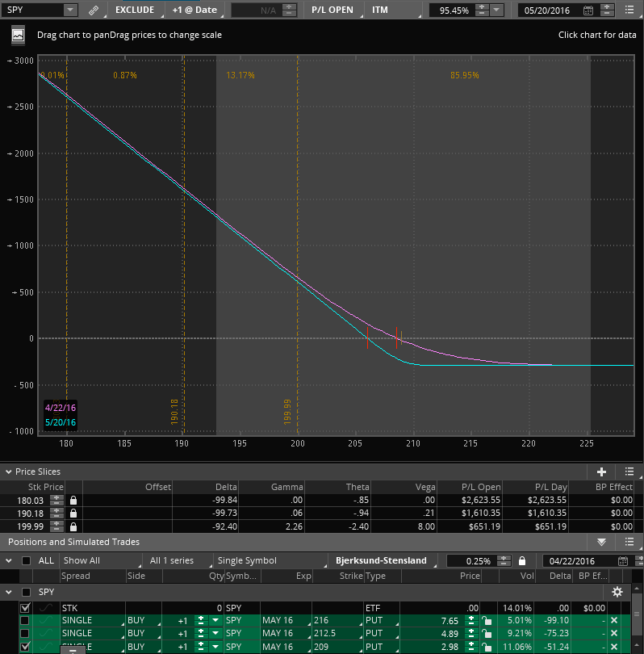This screenshot has height=654, width=644.
Task: Remove the 216 strike put trade
Action: point(613,620)
